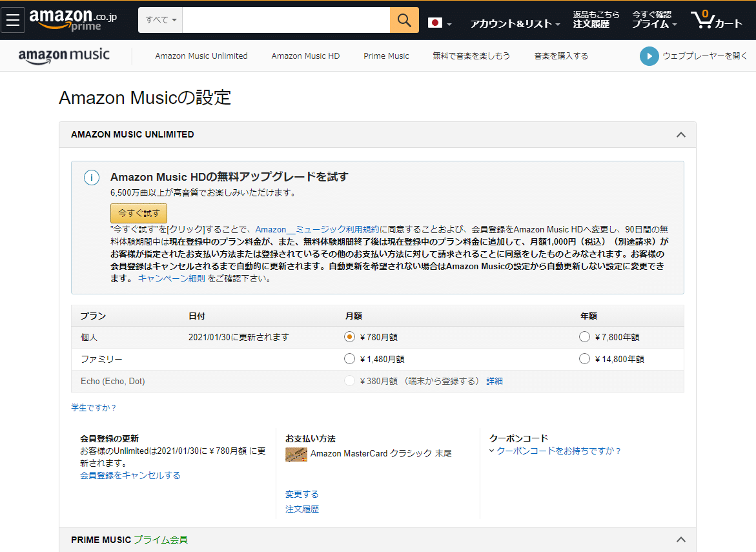The image size is (756, 552).
Task: Click 注文履歴 link under payment method
Action: 302,509
